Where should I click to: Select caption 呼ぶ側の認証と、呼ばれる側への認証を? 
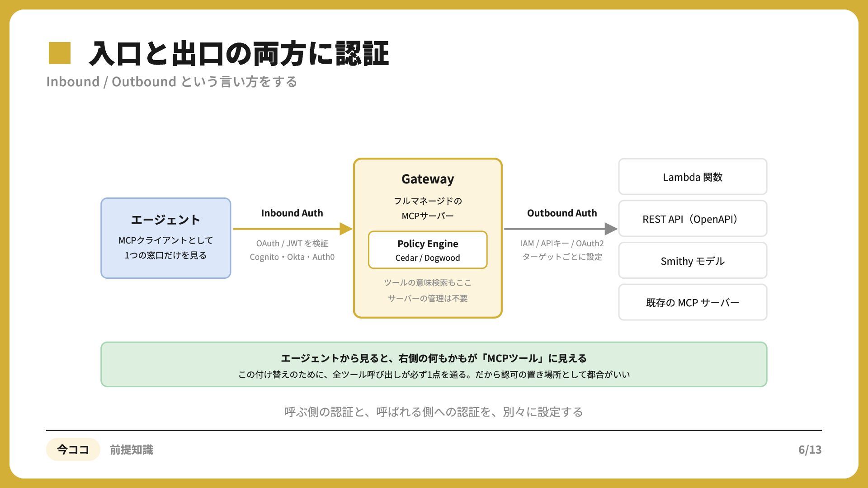434,412
